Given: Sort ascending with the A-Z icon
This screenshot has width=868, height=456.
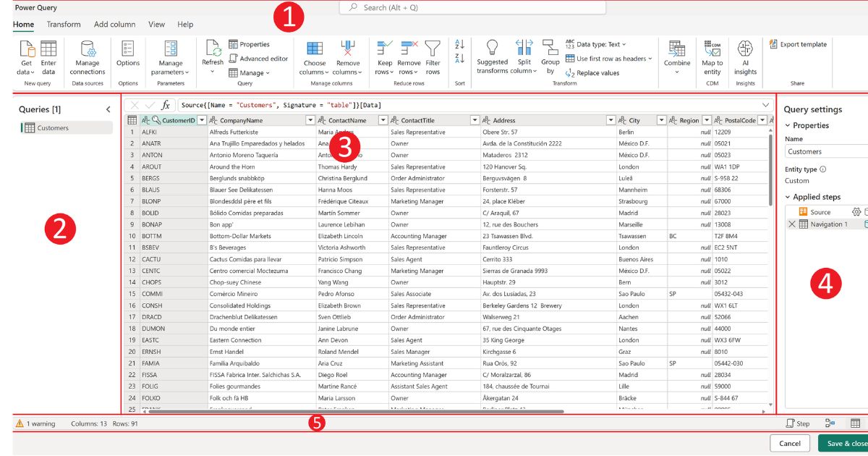Looking at the screenshot, I should click(x=459, y=45).
